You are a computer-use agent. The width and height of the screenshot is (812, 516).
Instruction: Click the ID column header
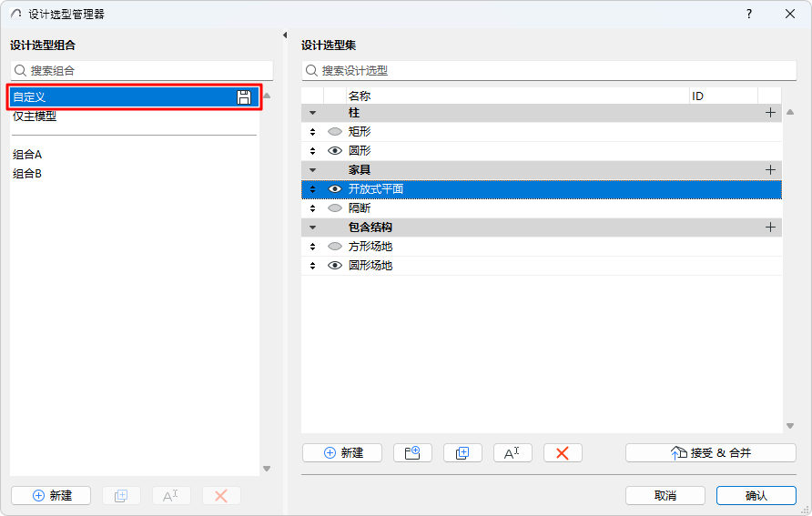click(x=724, y=96)
